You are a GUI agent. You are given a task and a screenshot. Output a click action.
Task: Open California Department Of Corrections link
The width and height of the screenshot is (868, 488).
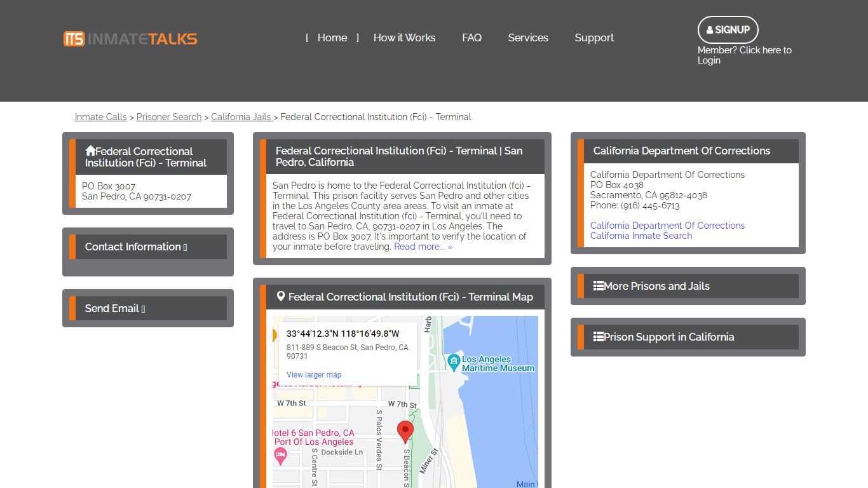(667, 226)
